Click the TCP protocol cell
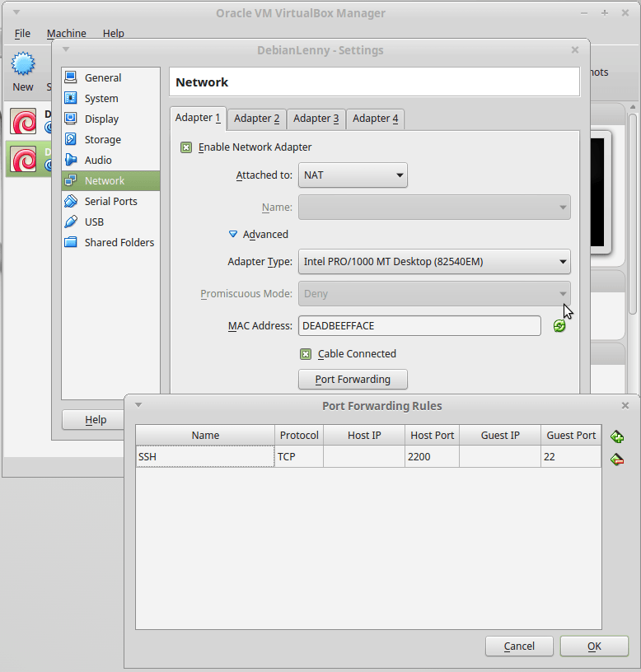The width and height of the screenshot is (641, 672). pyautogui.click(x=299, y=456)
